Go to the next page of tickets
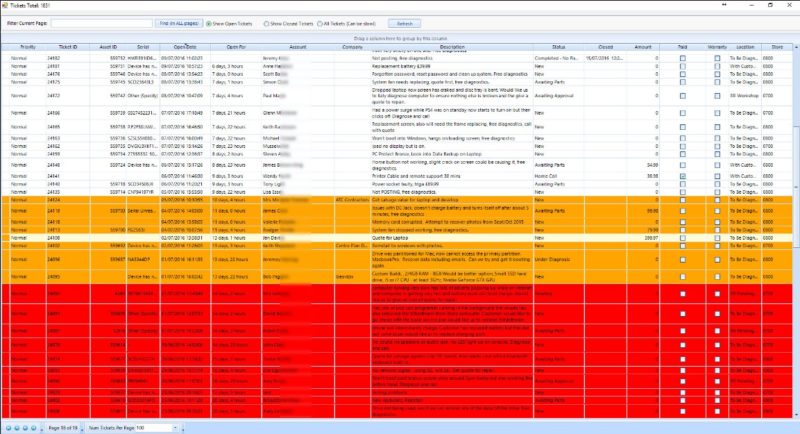 tap(25, 428)
